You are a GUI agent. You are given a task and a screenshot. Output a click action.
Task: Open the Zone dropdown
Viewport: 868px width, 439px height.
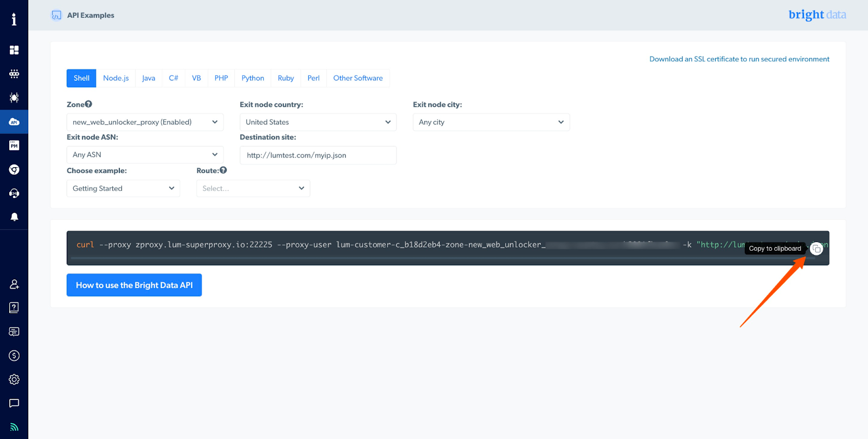[x=145, y=122]
